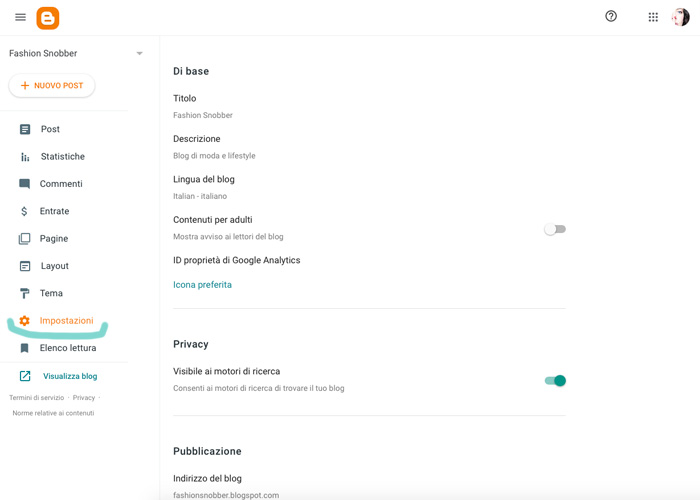Click the 'Privacy' section heading
The height and width of the screenshot is (500, 700).
point(191,344)
